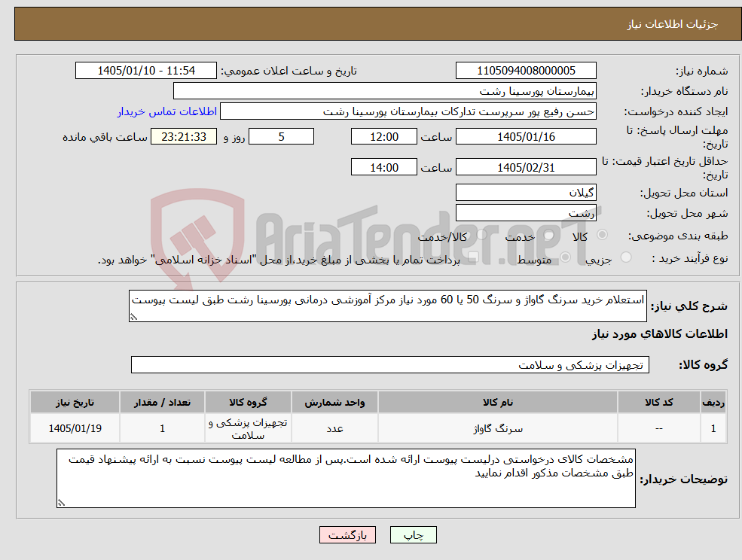742x560 pixels.
Task: Select the متوسط purchase type radio
Action: 565,257
